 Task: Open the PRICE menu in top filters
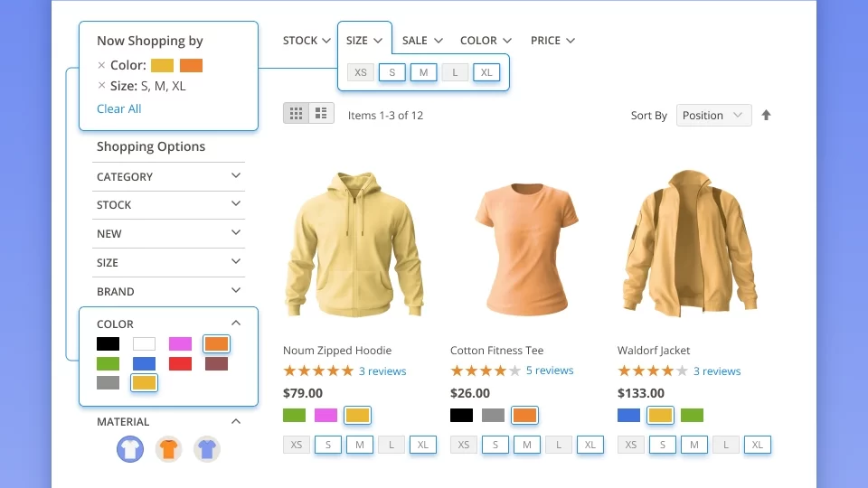(552, 41)
